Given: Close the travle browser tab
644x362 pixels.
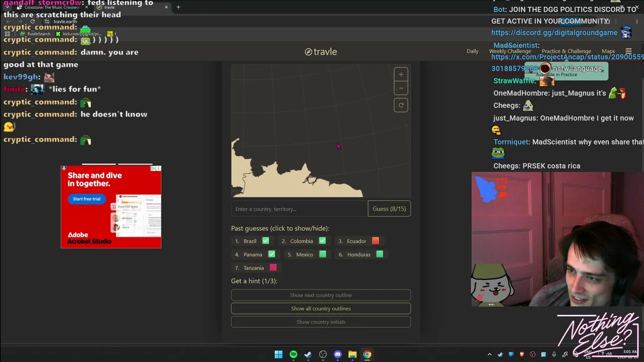Looking at the screenshot, I should [166, 7].
